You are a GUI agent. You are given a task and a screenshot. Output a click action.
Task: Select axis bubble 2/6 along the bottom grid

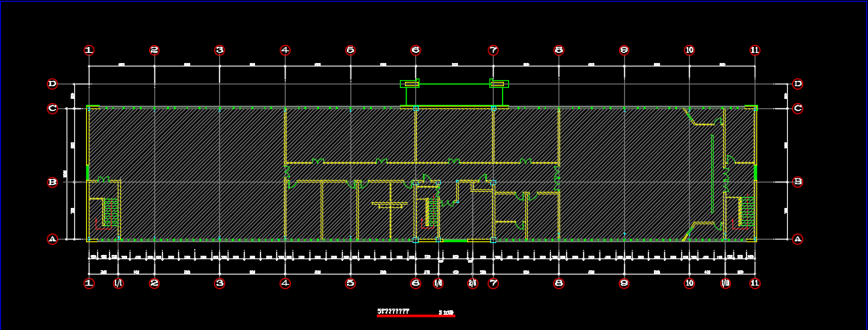472,283
